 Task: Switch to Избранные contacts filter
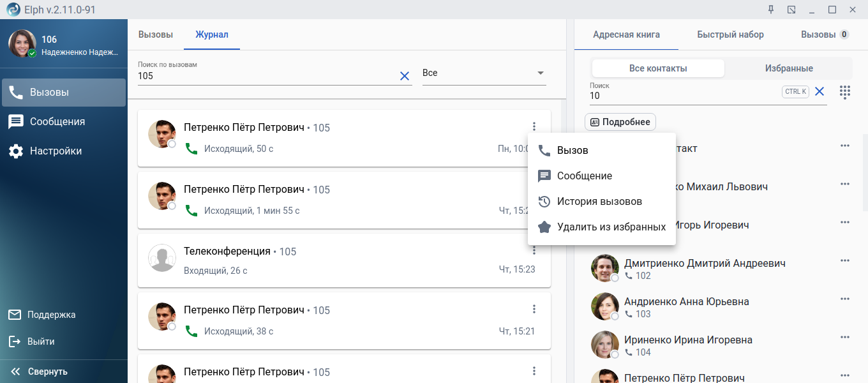[789, 68]
